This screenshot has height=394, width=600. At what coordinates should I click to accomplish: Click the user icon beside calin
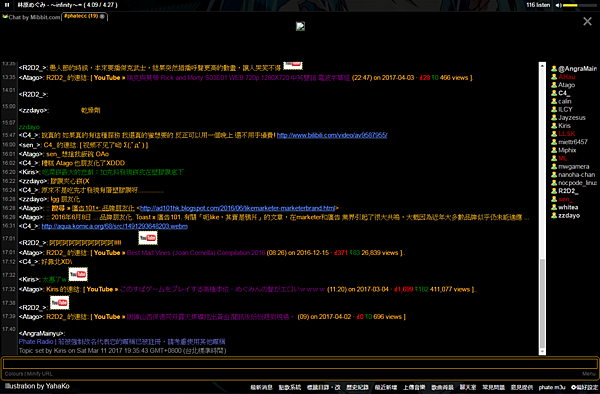tap(554, 101)
